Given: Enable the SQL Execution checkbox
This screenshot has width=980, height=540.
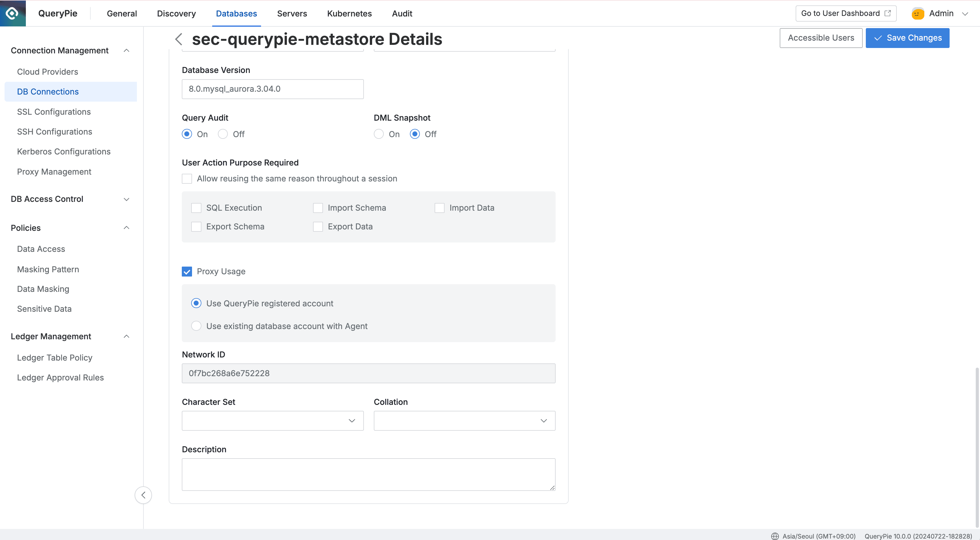Looking at the screenshot, I should point(196,208).
